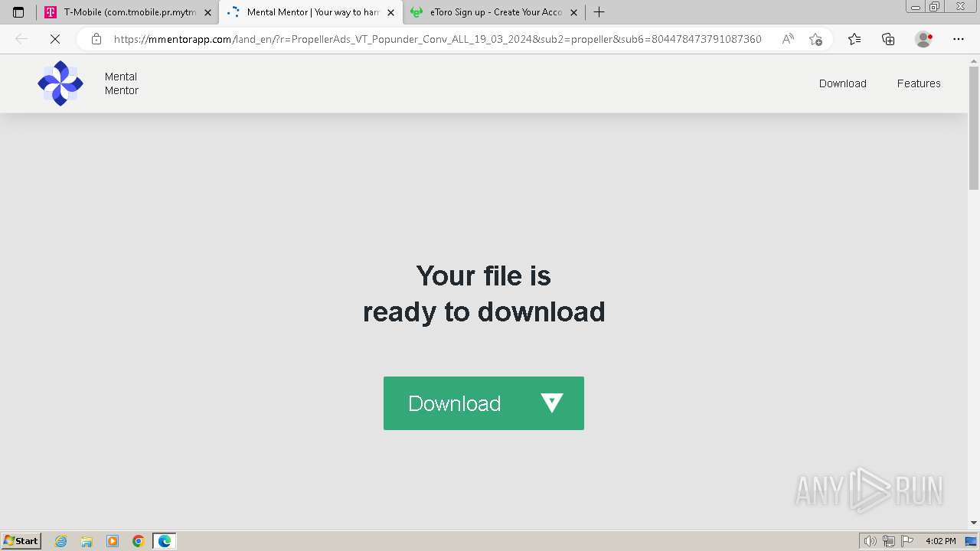Open the Windows Start menu

pyautogui.click(x=21, y=541)
